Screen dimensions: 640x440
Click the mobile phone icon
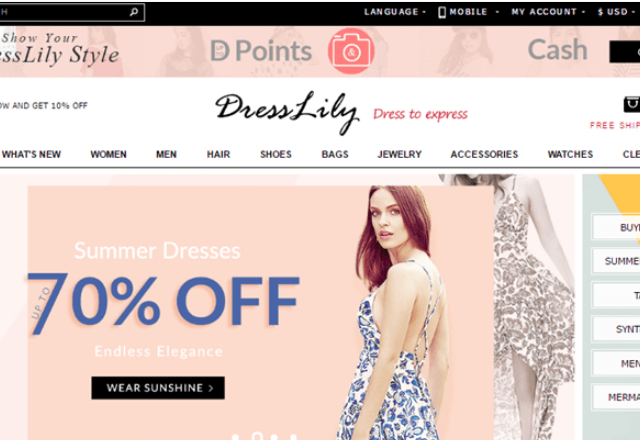442,12
